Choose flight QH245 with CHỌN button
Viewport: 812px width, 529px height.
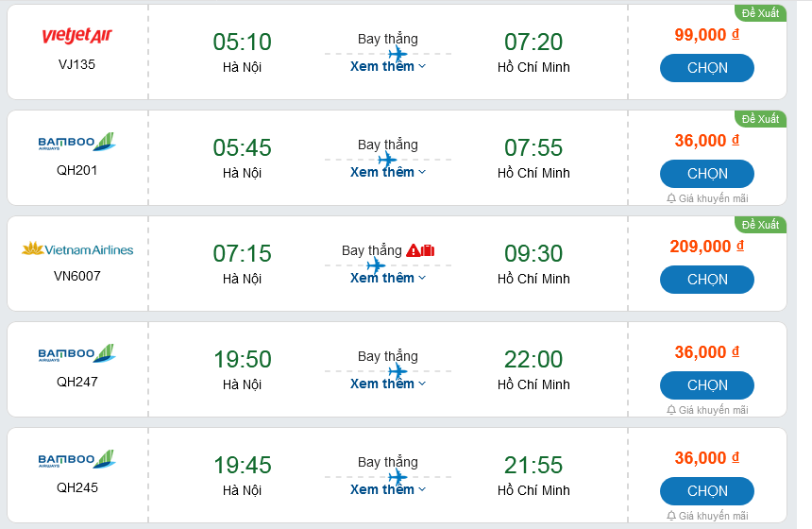point(706,491)
